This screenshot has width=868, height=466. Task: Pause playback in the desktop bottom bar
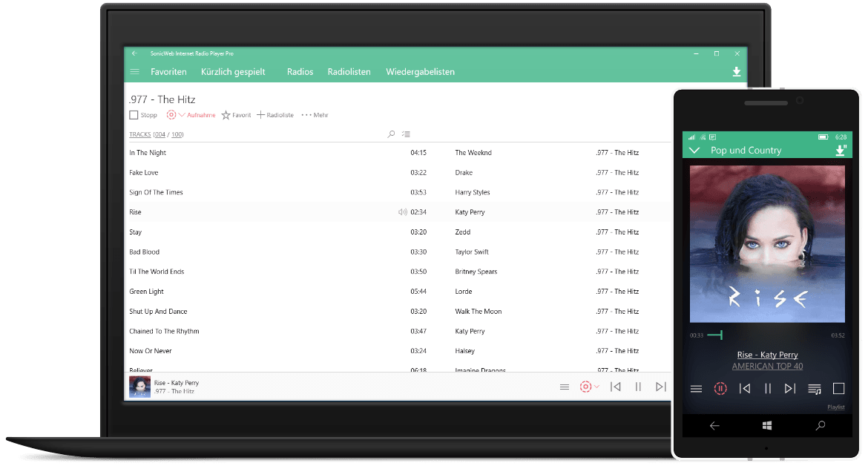(x=638, y=387)
